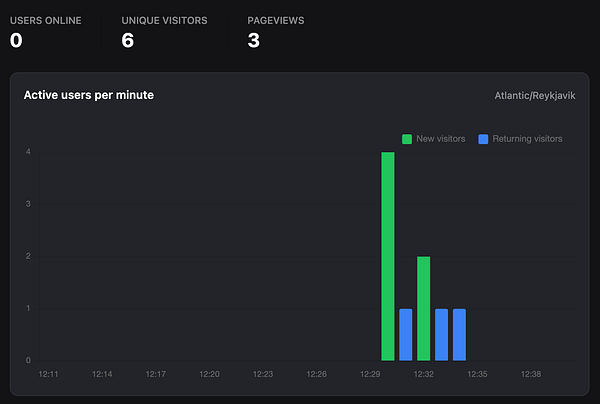Click the last blue bar before 12:35
Image resolution: width=600 pixels, height=404 pixels.
(x=459, y=335)
